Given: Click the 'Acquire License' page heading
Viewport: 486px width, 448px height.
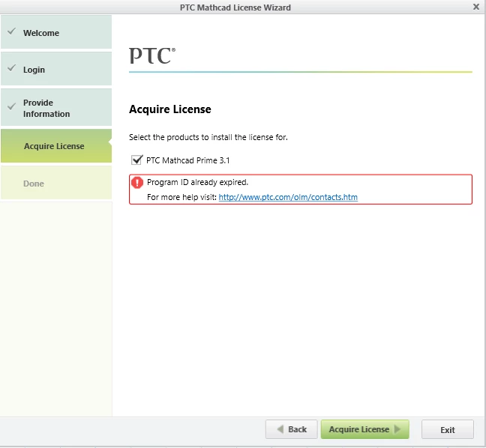Looking at the screenshot, I should (x=169, y=109).
